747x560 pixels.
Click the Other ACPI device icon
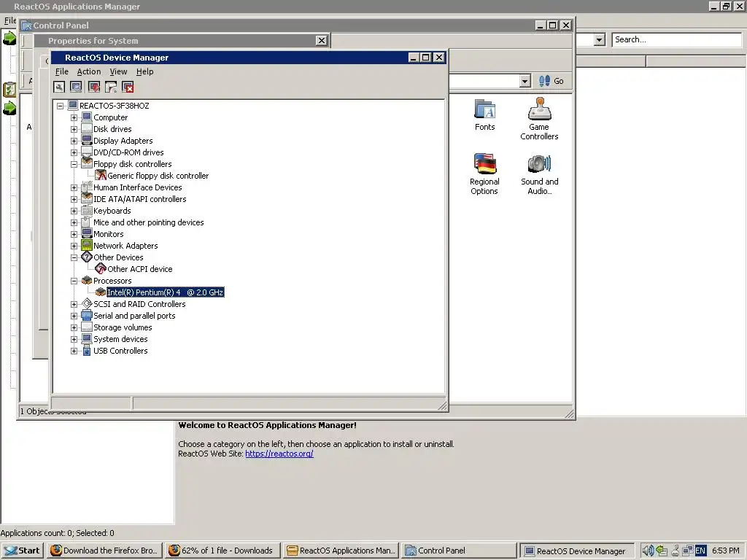coord(101,268)
